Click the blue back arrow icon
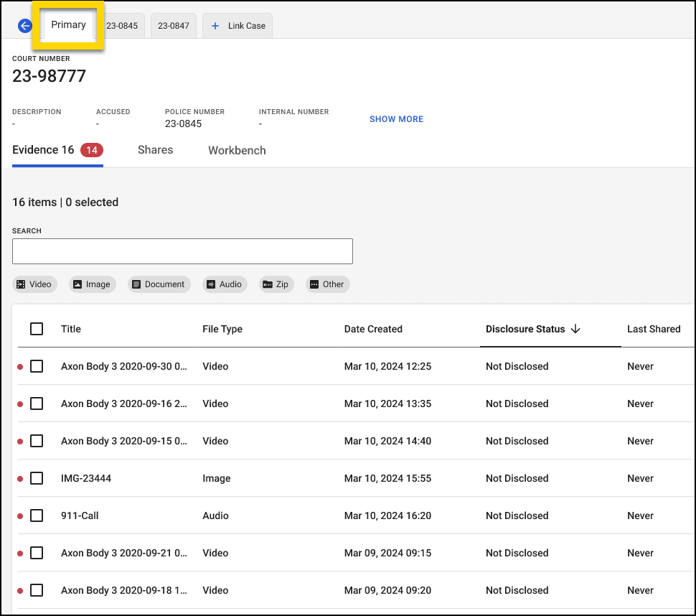This screenshot has height=616, width=696. pos(25,26)
